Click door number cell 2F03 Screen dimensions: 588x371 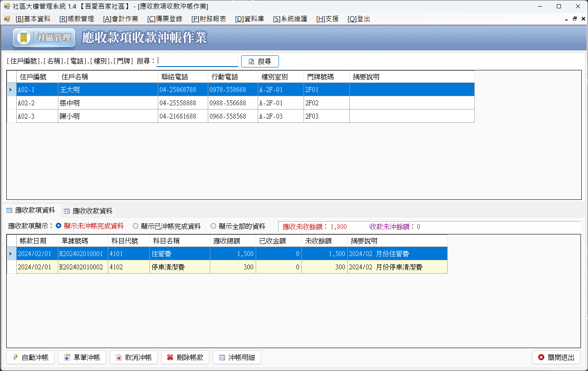[x=327, y=116]
